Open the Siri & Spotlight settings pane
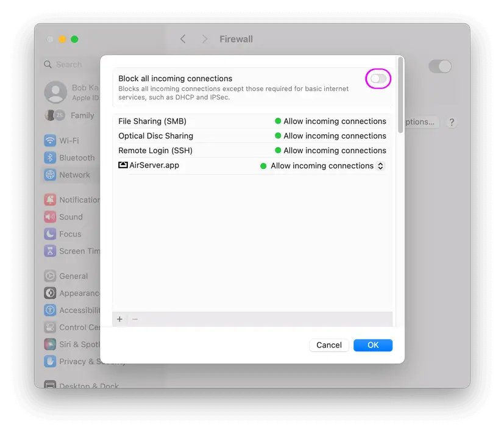The image size is (504, 433). coord(71,344)
